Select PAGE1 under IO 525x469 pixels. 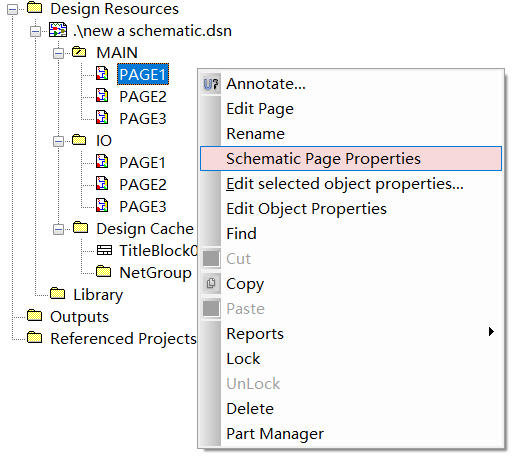(143, 163)
